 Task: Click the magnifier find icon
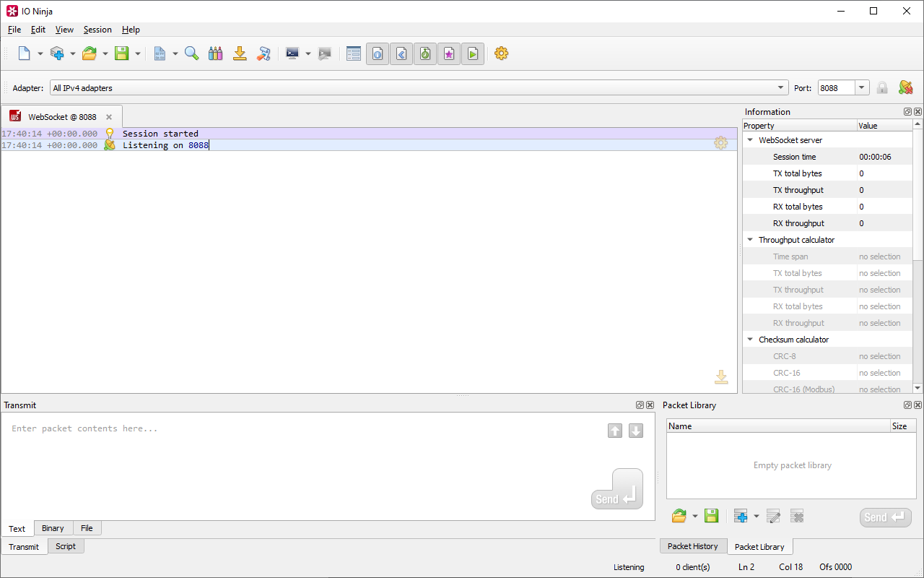tap(192, 53)
